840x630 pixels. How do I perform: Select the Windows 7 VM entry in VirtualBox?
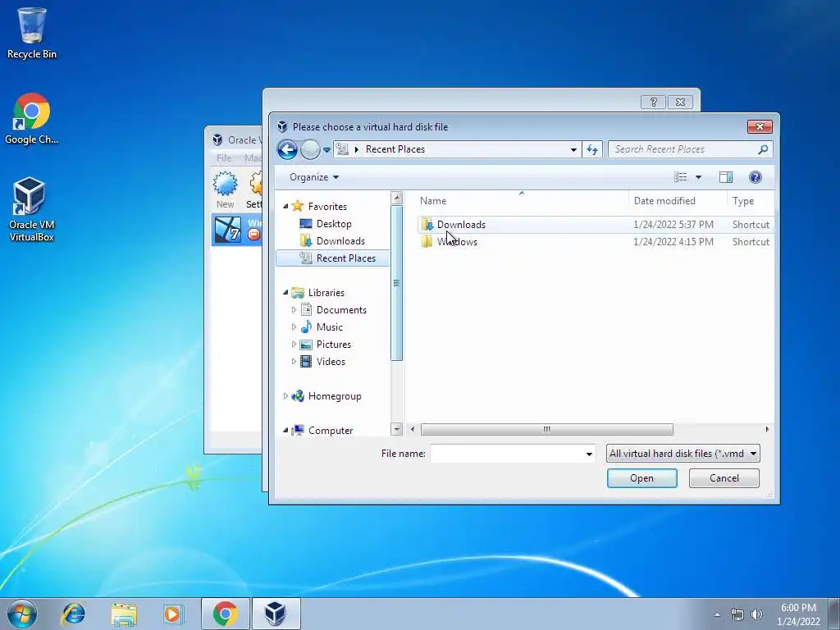(x=236, y=230)
